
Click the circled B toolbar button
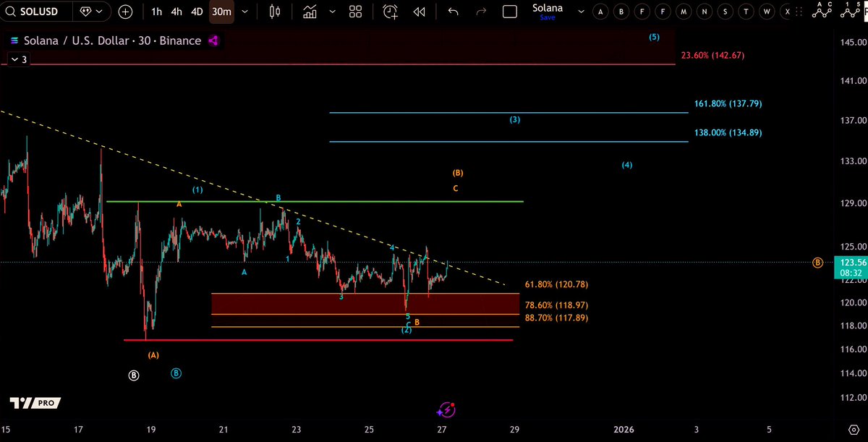[621, 12]
